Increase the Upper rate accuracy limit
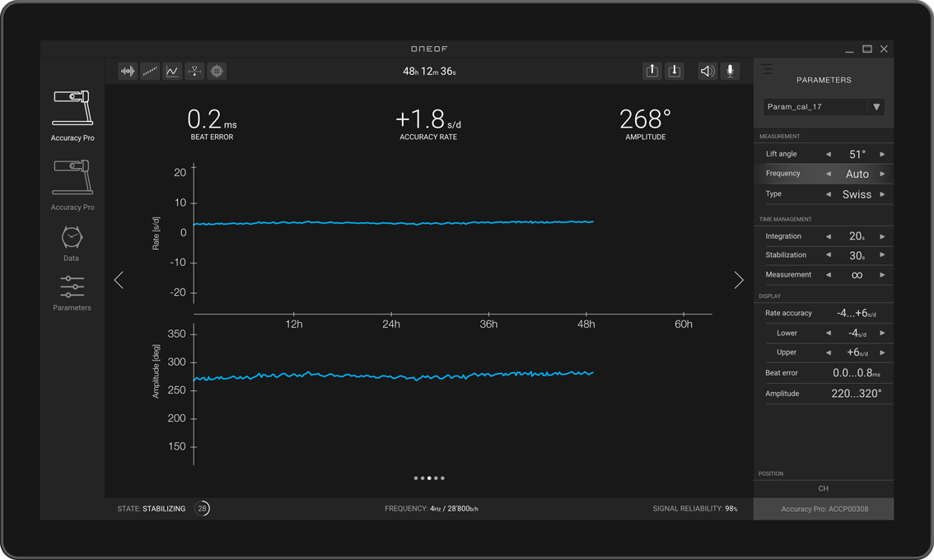 pos(882,352)
